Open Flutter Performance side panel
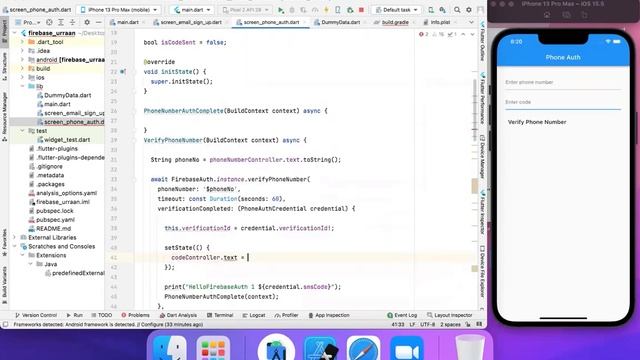The image size is (640, 360). coord(482,98)
